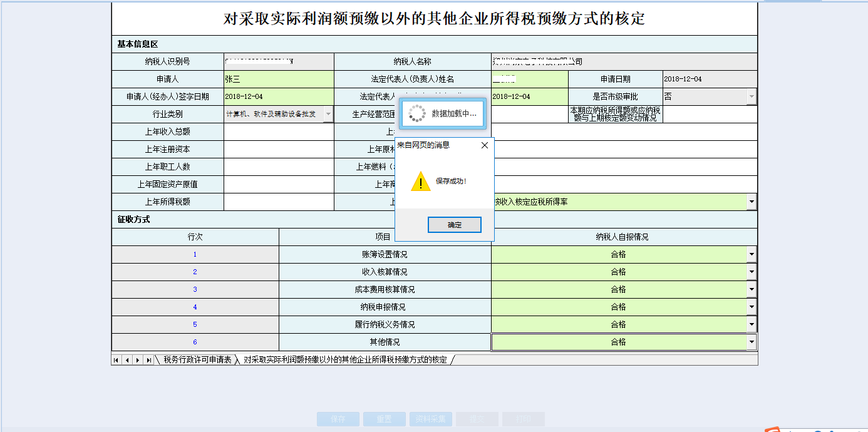Viewport: 868px width, 432px height.
Task: Click the last-sheet navigation icon
Action: pyautogui.click(x=148, y=359)
